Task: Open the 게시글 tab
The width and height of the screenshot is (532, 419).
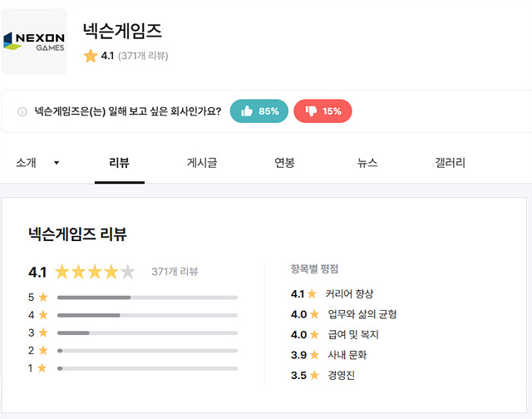Action: coord(202,163)
